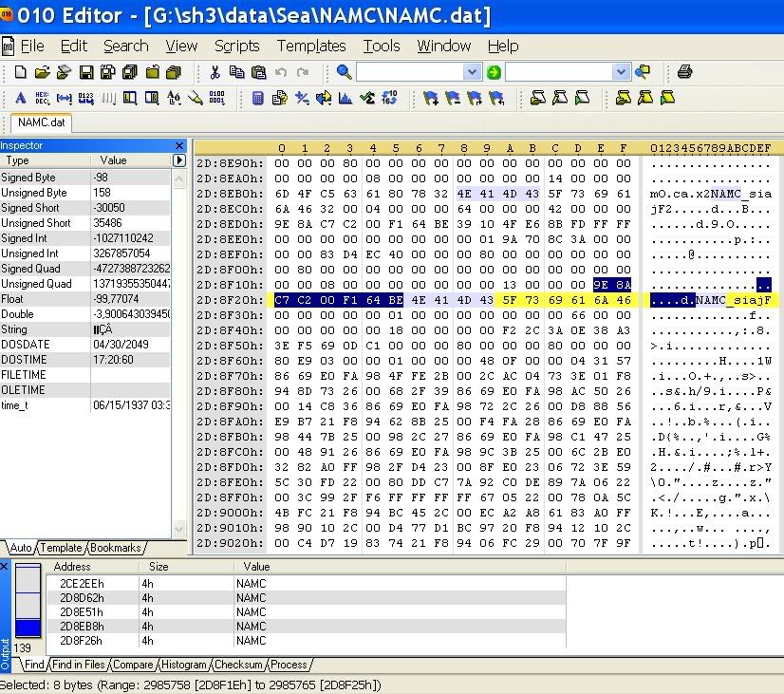Open the Search menu

point(126,46)
